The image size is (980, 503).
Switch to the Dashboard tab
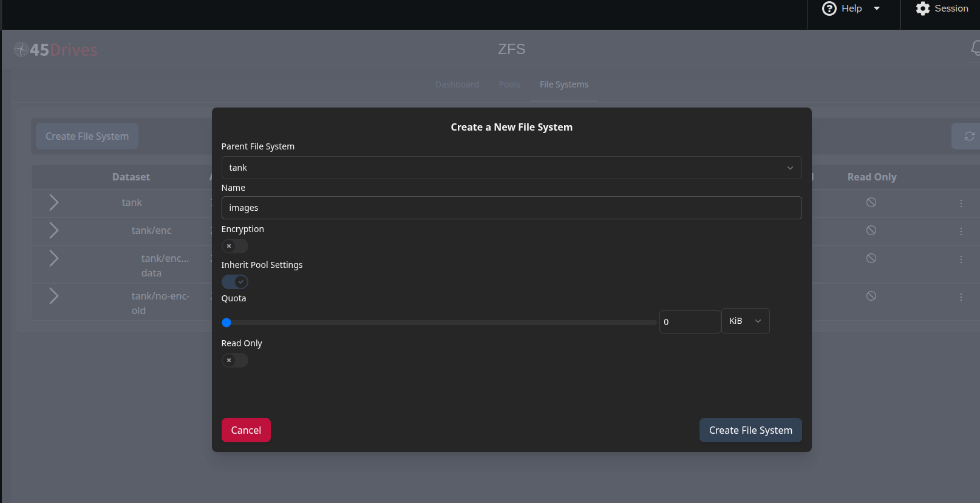click(457, 84)
